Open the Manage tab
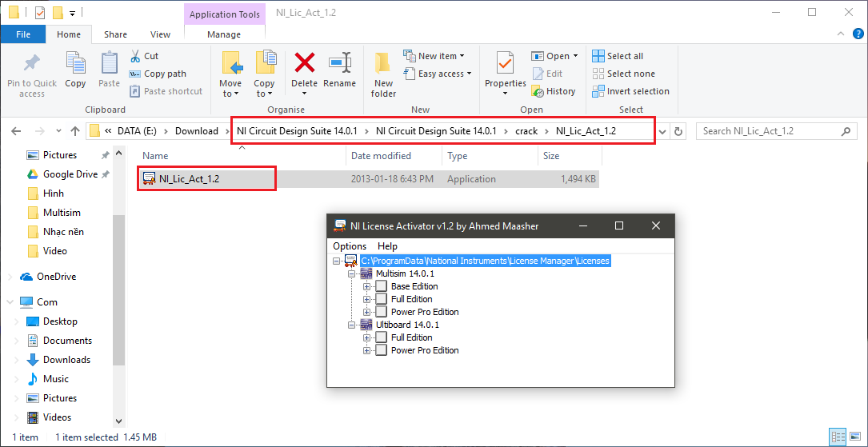The height and width of the screenshot is (447, 868). pyautogui.click(x=224, y=34)
